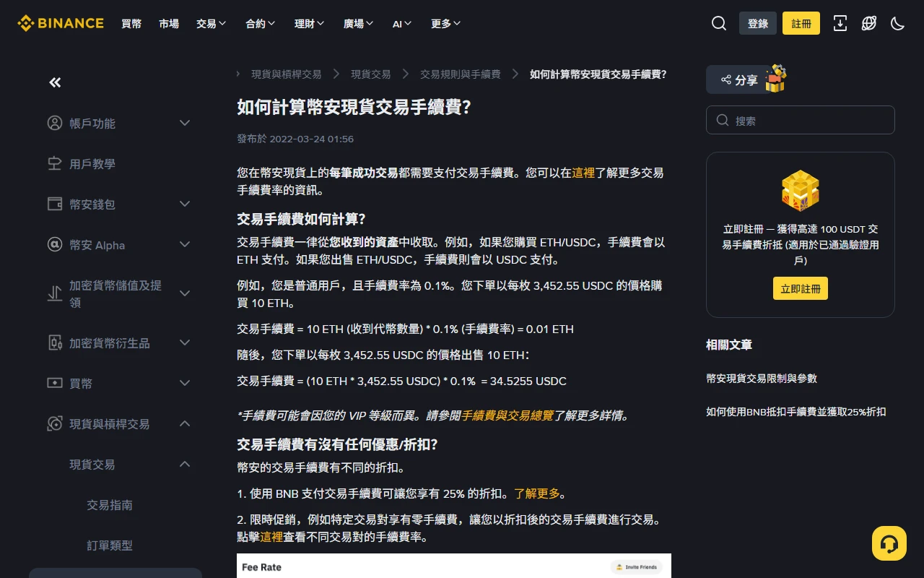Click the 用戶教學 signpost icon
This screenshot has width=924, height=578.
pos(55,163)
